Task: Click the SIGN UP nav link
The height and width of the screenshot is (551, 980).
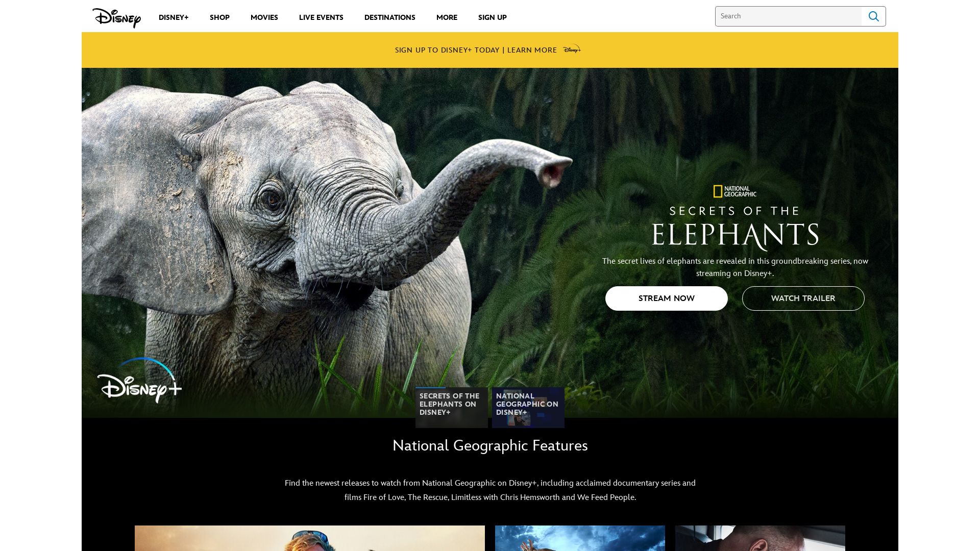Action: click(x=493, y=17)
